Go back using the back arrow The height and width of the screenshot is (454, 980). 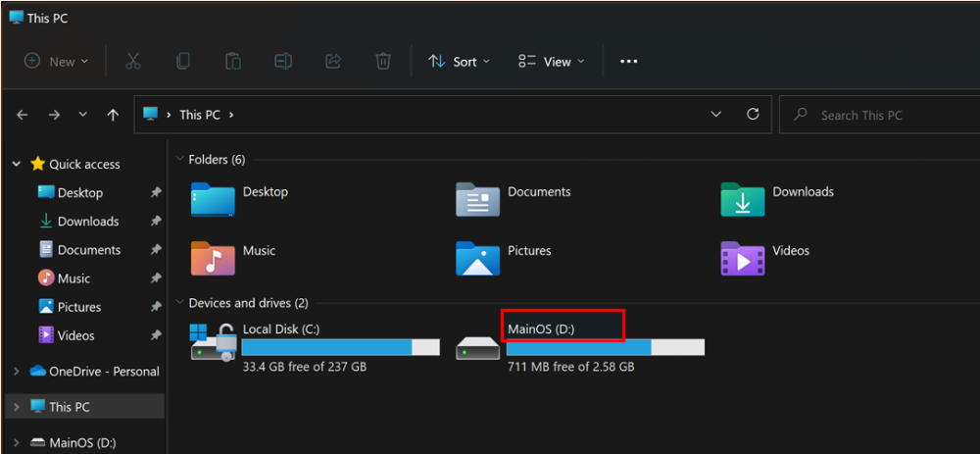pos(23,115)
